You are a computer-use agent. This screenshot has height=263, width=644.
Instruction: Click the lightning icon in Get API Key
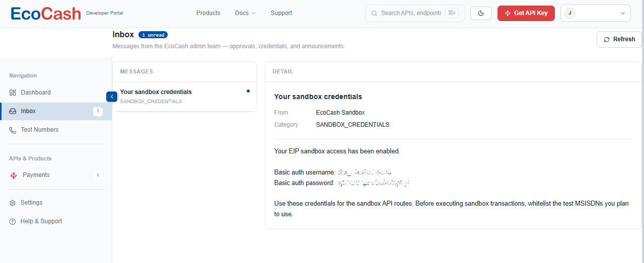[x=508, y=13]
